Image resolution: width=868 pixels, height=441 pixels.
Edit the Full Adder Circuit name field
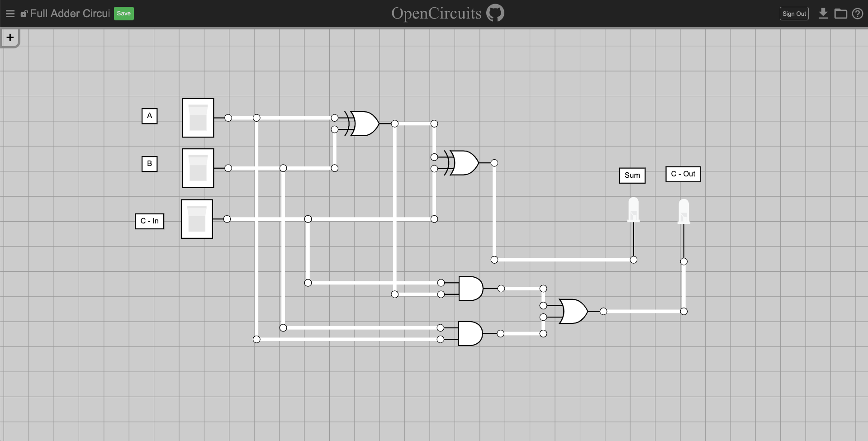coord(70,14)
